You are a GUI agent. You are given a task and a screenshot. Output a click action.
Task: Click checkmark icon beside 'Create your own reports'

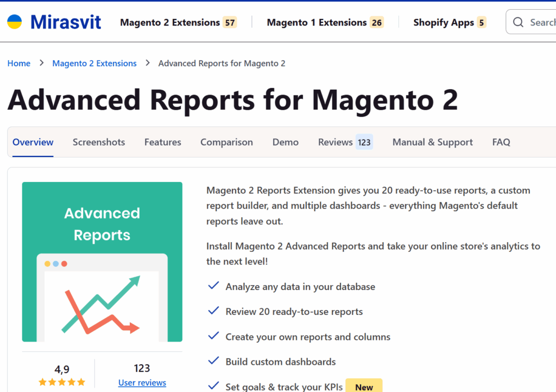[213, 336]
